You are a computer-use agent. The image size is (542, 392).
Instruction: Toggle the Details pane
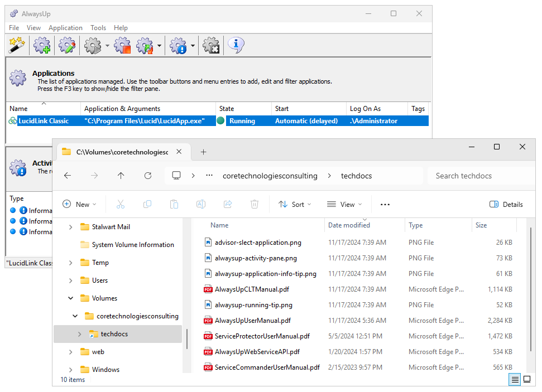(506, 205)
